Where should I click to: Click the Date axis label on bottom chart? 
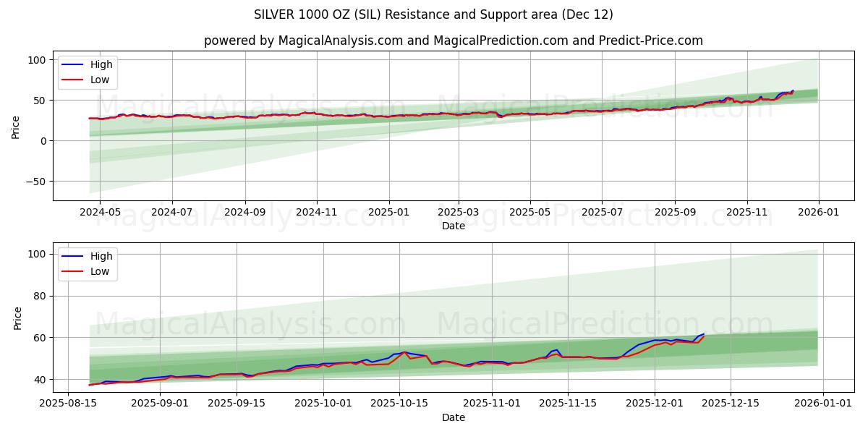click(453, 417)
